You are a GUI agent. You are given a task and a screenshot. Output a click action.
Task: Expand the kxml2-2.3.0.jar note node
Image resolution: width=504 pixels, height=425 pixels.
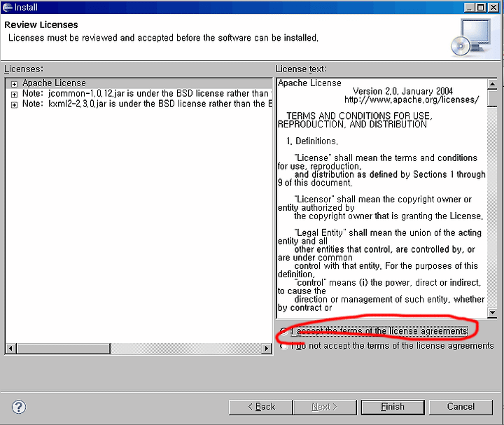tap(14, 105)
